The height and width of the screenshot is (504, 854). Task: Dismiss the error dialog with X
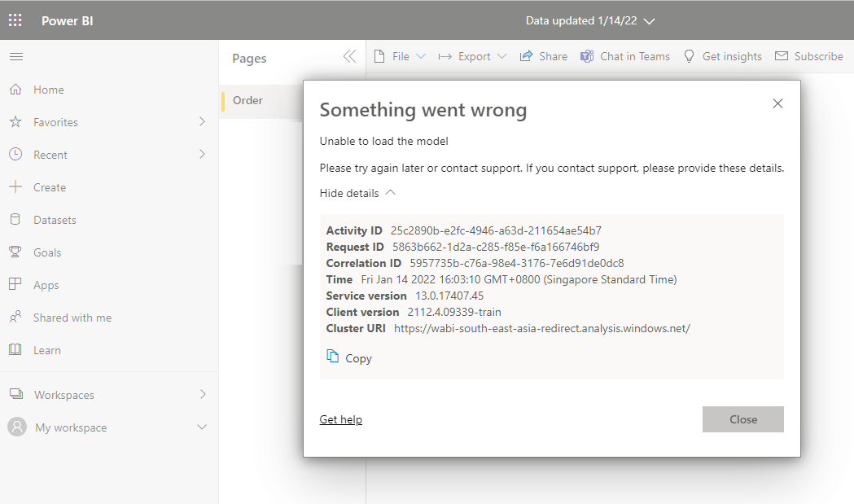(777, 103)
